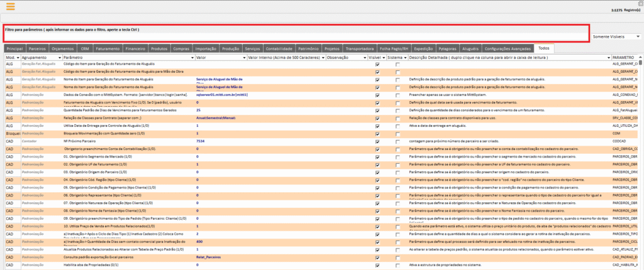This screenshot has height=270, width=644.
Task: Open the Valor Interno column filter dropdown
Action: click(x=323, y=58)
